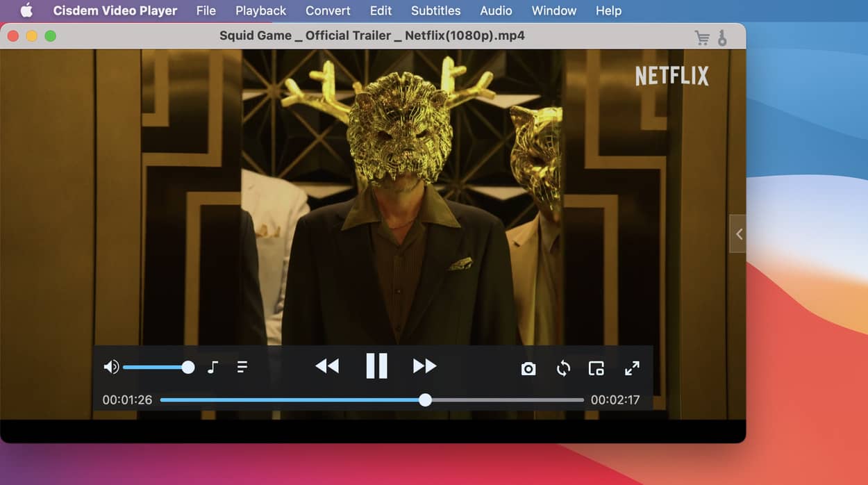
Task: Open the shopping cart purchase icon
Action: coord(702,38)
